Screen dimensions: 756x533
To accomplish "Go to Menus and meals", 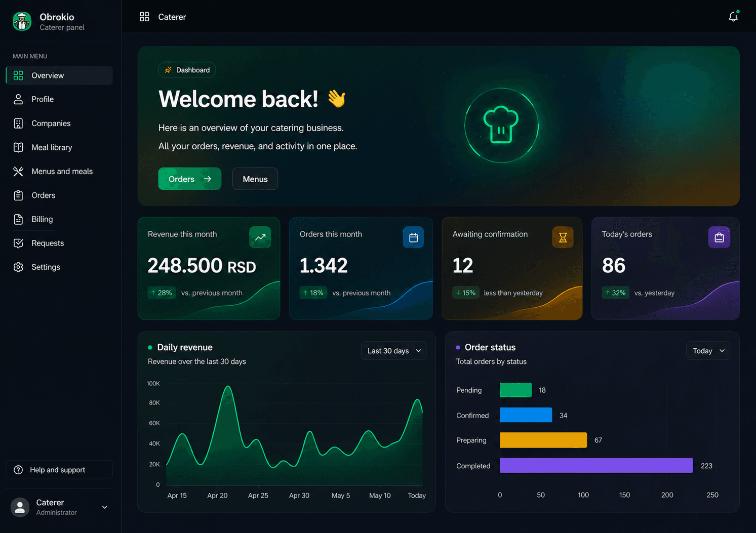I will point(59,172).
